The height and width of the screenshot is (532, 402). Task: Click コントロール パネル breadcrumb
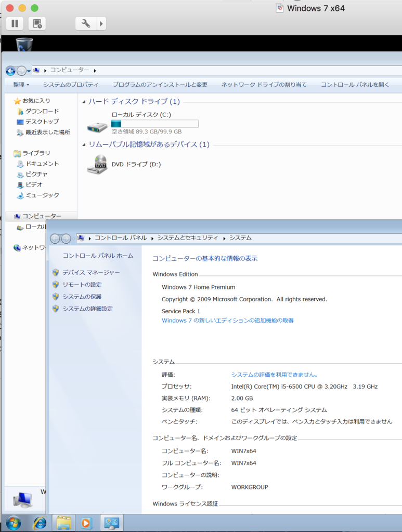coord(121,238)
